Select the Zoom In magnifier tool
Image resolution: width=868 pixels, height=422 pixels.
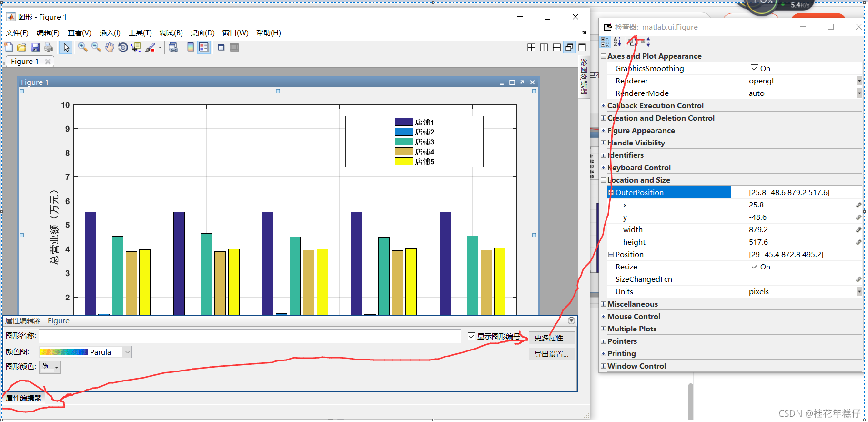pyautogui.click(x=83, y=47)
